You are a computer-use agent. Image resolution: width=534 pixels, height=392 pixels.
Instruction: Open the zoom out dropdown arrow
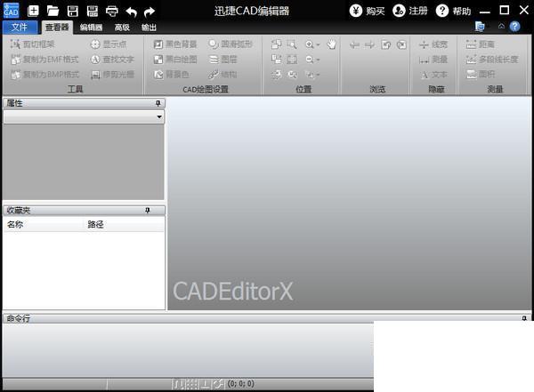(x=318, y=60)
